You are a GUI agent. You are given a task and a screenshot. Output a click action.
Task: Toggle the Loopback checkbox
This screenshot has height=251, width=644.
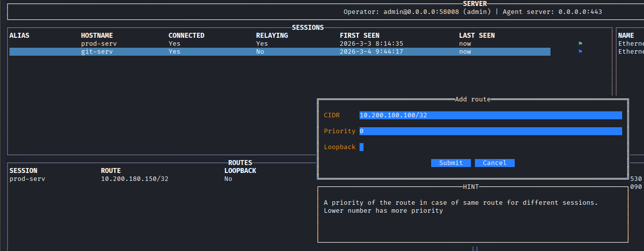pyautogui.click(x=362, y=147)
